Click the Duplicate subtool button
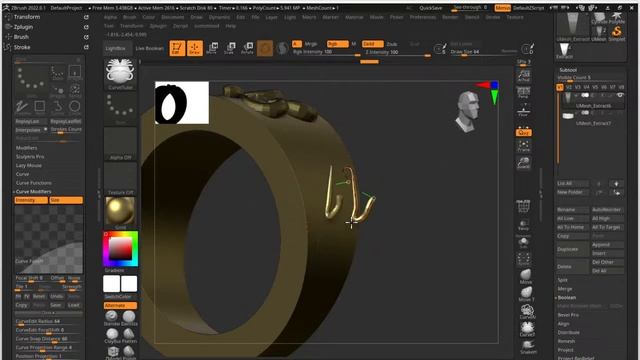640x360 pixels. point(573,249)
